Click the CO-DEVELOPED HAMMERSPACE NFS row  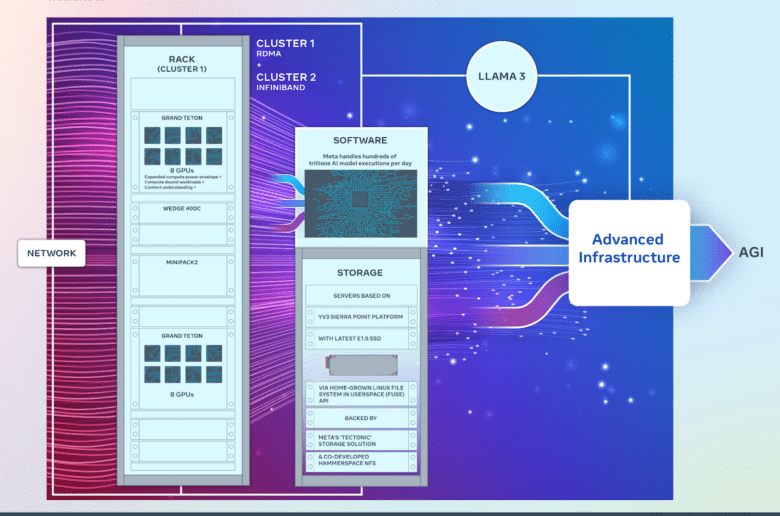point(361,460)
